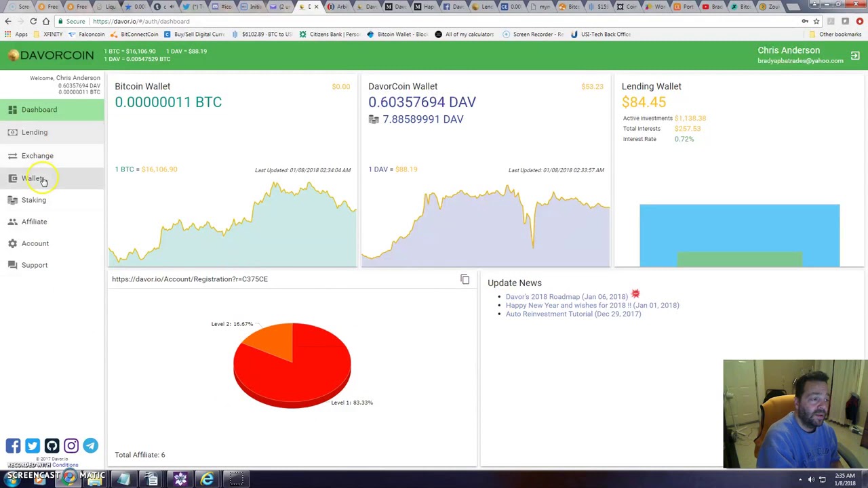The image size is (868, 488).
Task: Read Davor's 2018 Roadmap news link
Action: [x=567, y=297]
